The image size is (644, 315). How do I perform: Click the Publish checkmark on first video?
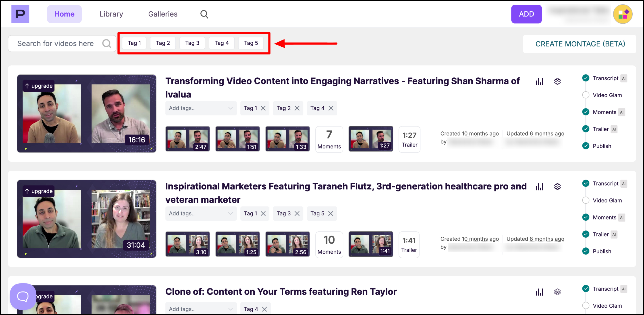[x=586, y=146]
